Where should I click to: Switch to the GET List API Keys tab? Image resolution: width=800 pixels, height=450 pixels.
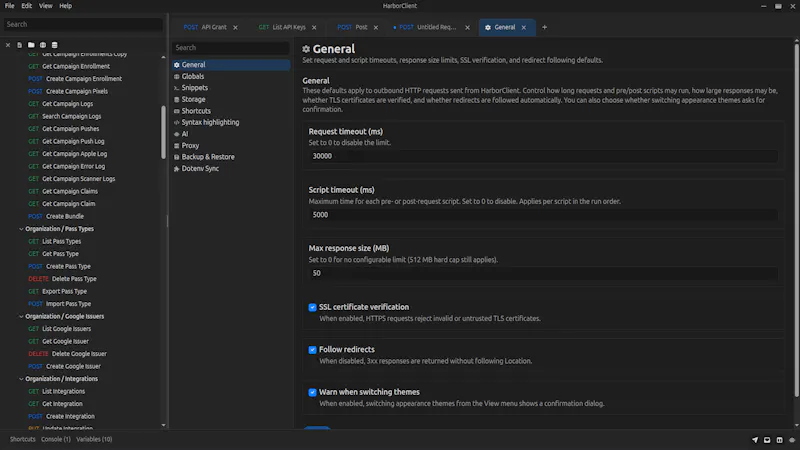tap(282, 28)
